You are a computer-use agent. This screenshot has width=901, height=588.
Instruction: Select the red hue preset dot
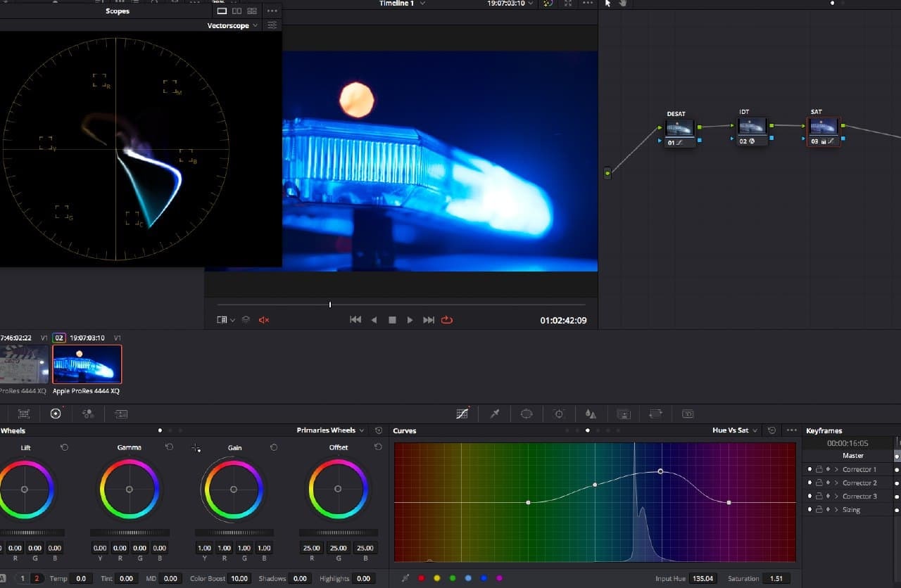(422, 578)
